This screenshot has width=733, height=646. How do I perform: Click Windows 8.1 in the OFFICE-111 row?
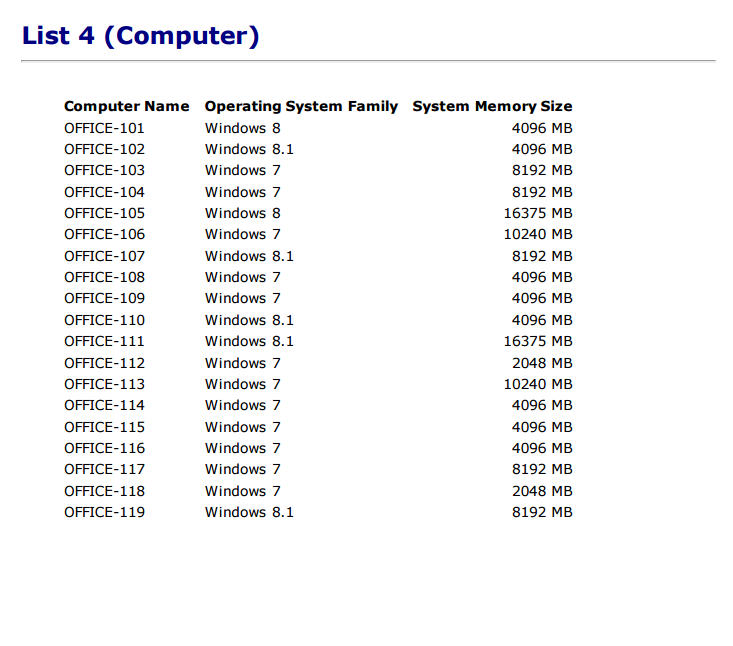pyautogui.click(x=249, y=341)
